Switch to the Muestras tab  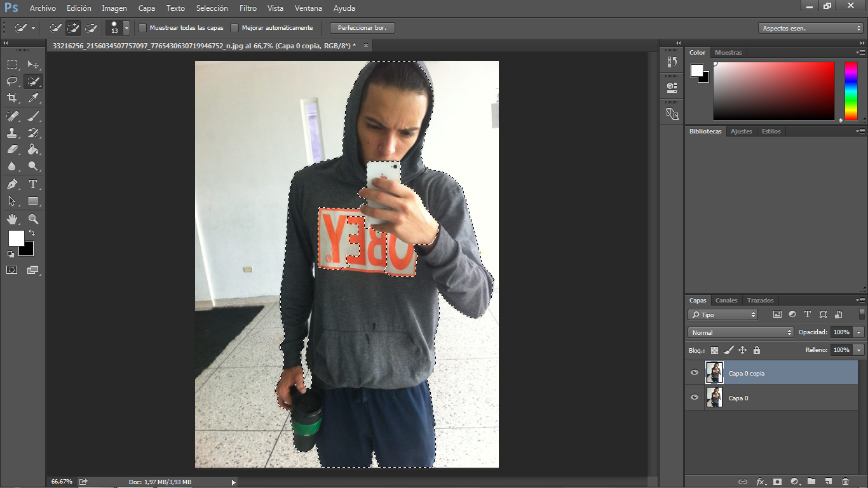[x=728, y=53]
